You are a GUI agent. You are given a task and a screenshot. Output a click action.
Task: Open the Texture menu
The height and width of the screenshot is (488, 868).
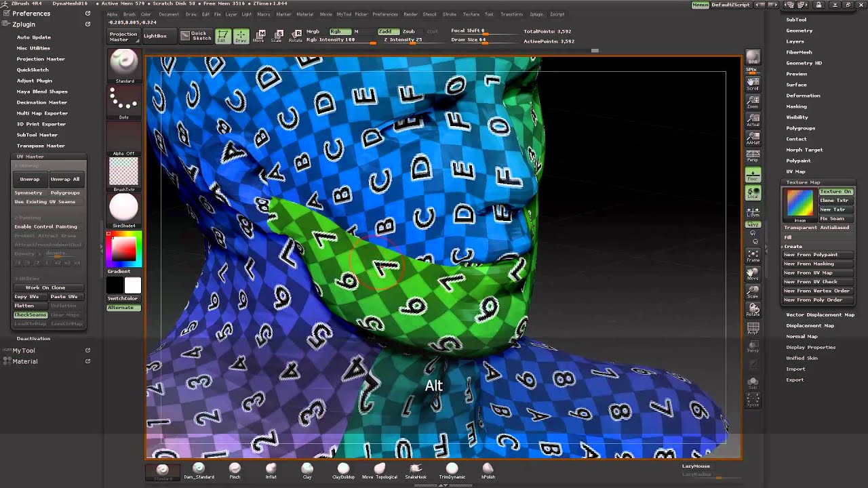tap(471, 14)
